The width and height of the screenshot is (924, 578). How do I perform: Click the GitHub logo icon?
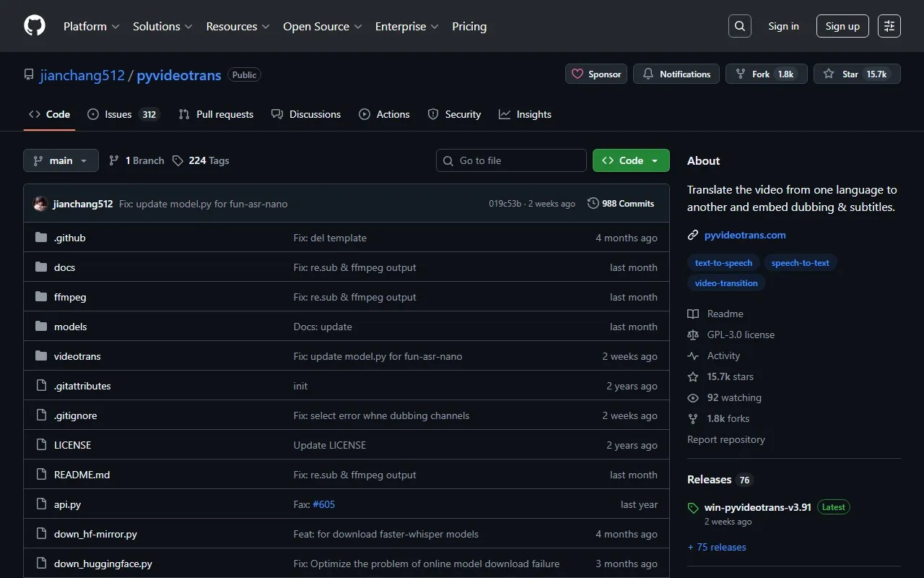[x=35, y=26]
